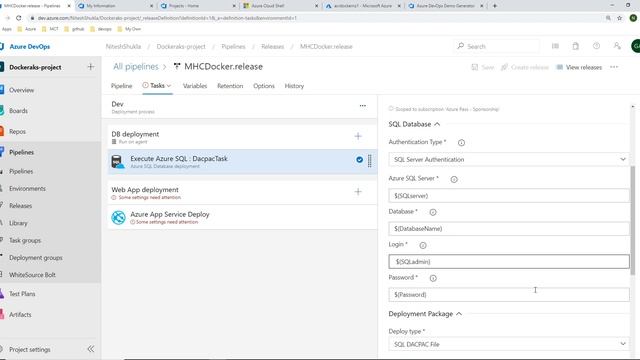Click Authentication Type info icon

coord(461,142)
